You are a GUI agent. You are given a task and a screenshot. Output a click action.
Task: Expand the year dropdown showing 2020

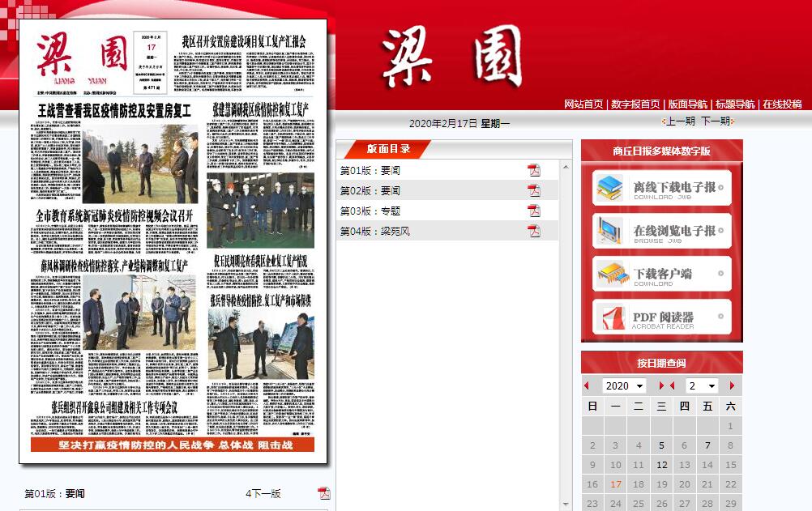point(624,386)
